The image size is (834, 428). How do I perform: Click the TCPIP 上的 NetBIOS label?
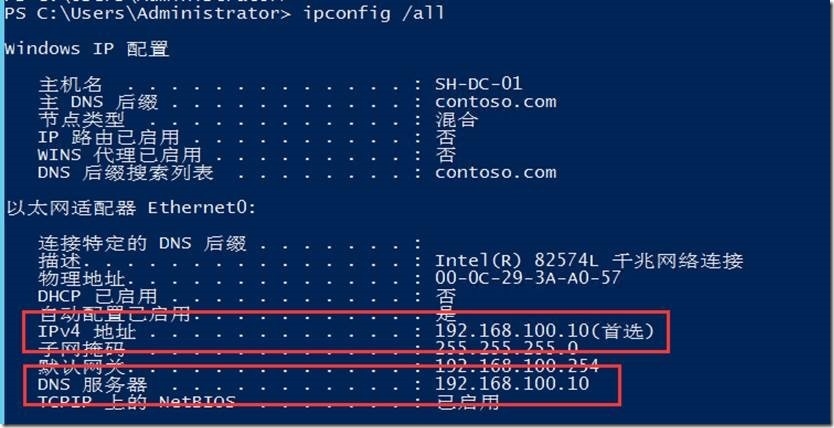[x=136, y=401]
